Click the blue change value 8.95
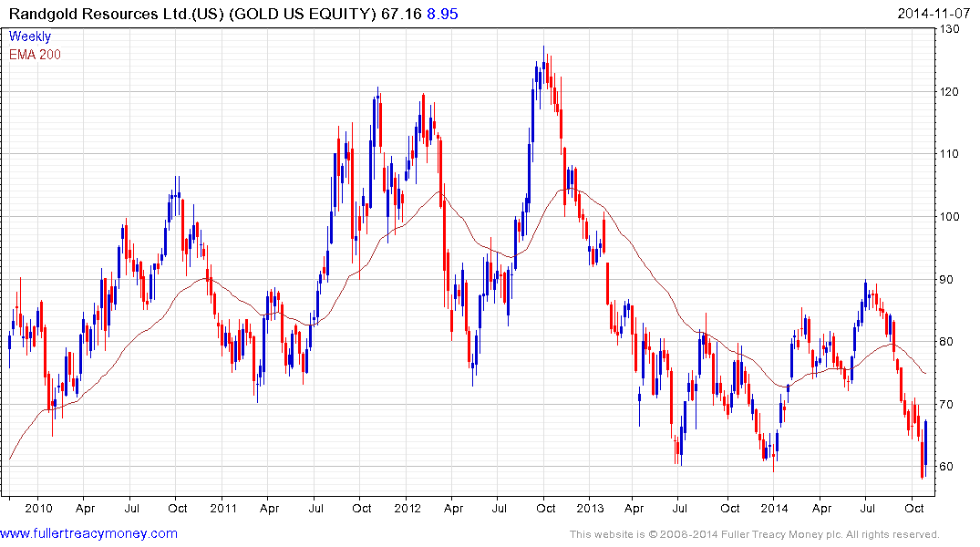 tap(442, 14)
